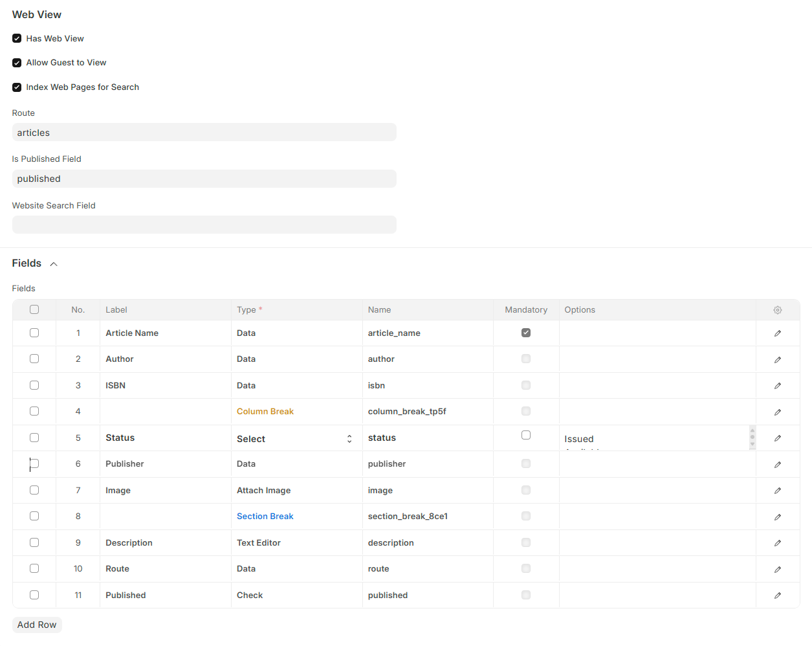812x646 pixels.
Task: Select all rows with the header checkbox
Action: 34,309
